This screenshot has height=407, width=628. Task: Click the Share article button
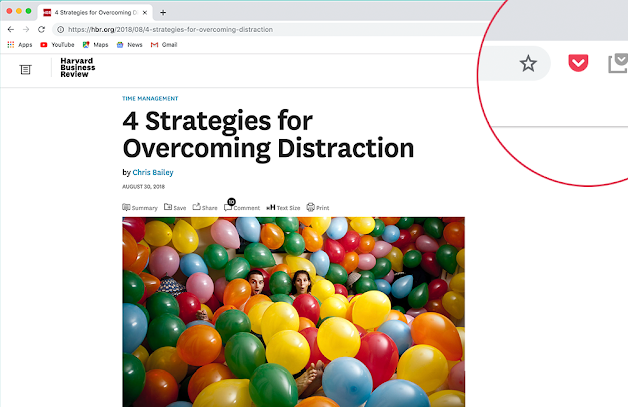pos(205,208)
